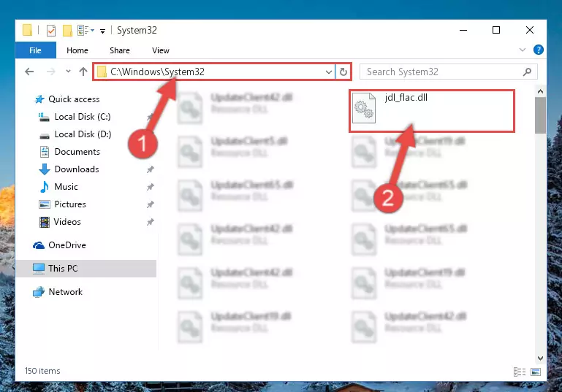Click the scroll up arrow
Viewport: 562px width, 392px height.
click(540, 92)
